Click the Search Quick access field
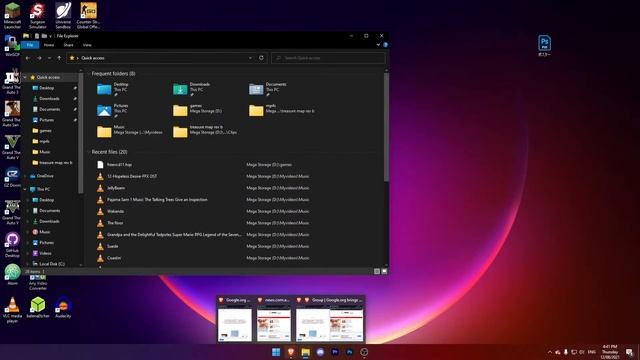640x360 pixels. [328, 58]
